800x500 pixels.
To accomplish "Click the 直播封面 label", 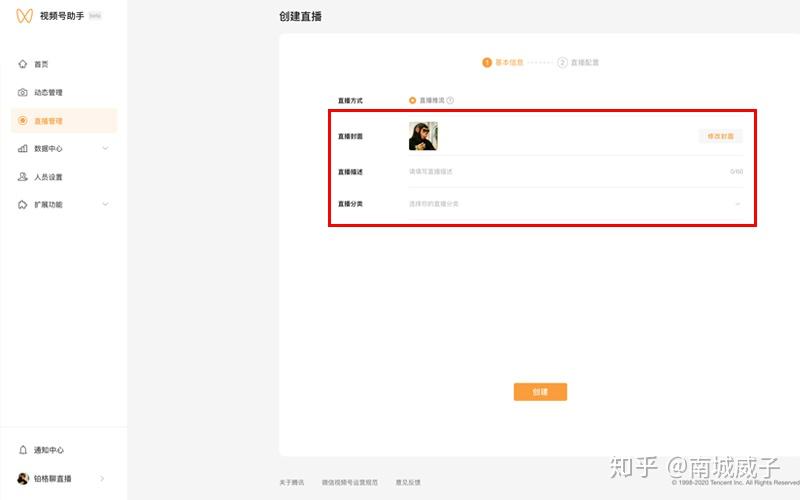I will tap(350, 136).
